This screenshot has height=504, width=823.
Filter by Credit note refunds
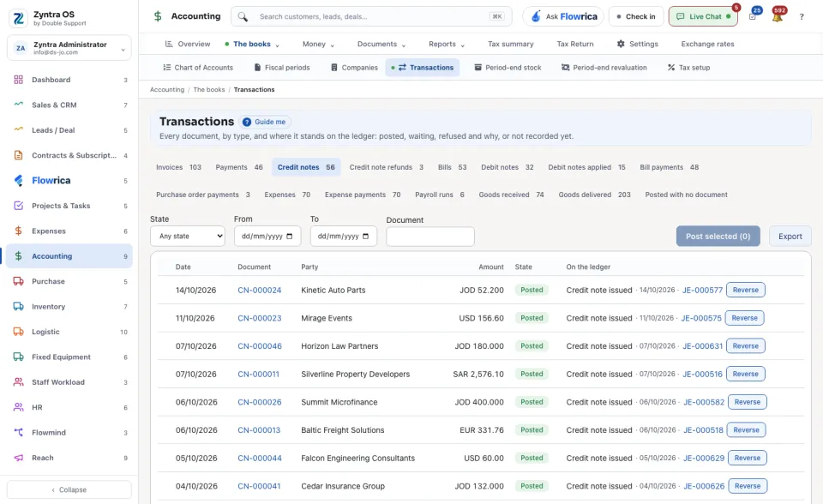point(387,167)
